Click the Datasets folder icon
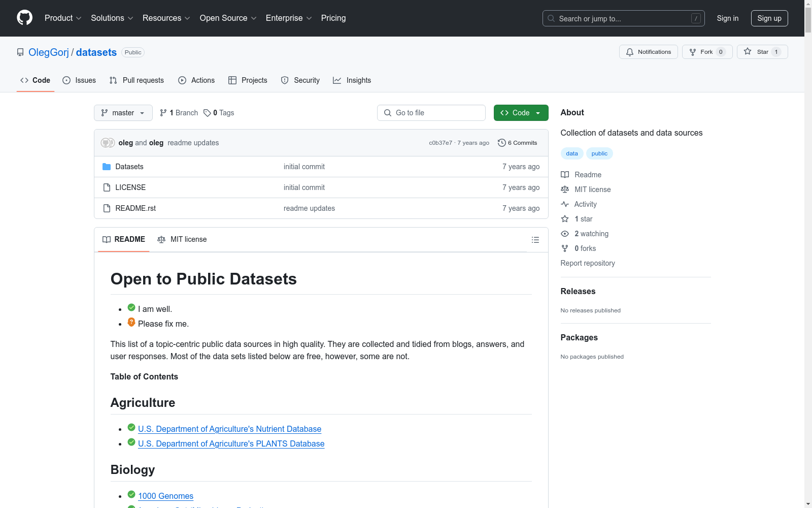812x508 pixels. click(x=107, y=167)
